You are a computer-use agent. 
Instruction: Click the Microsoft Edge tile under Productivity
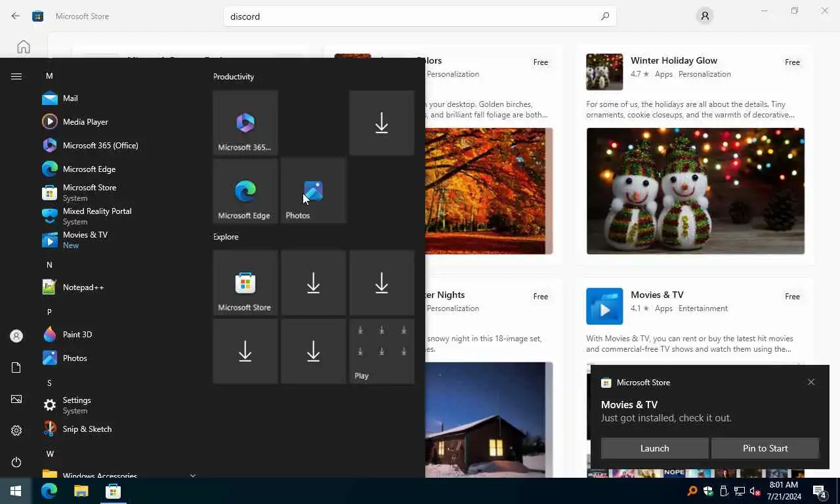(245, 191)
